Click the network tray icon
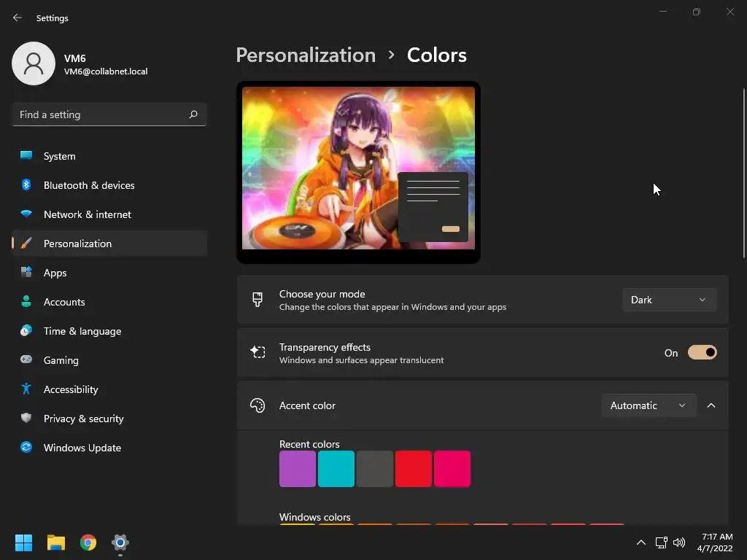The image size is (747, 560). coord(661,542)
